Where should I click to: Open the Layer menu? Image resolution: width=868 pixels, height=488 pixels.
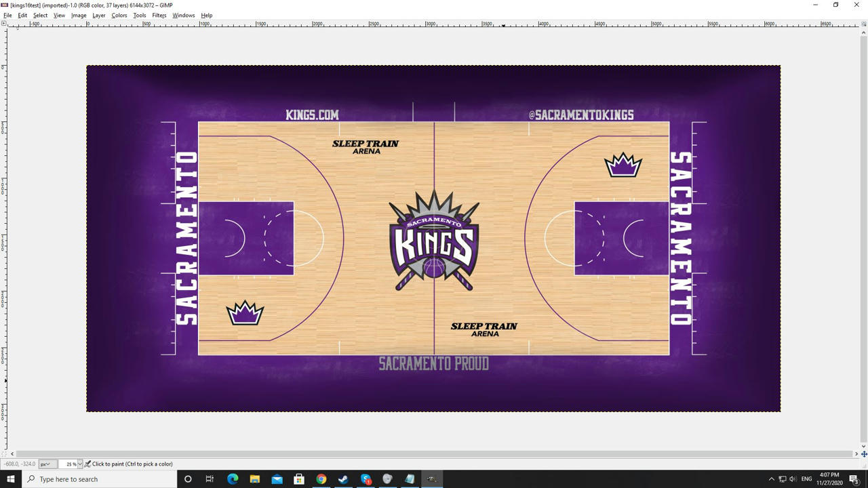(x=99, y=15)
